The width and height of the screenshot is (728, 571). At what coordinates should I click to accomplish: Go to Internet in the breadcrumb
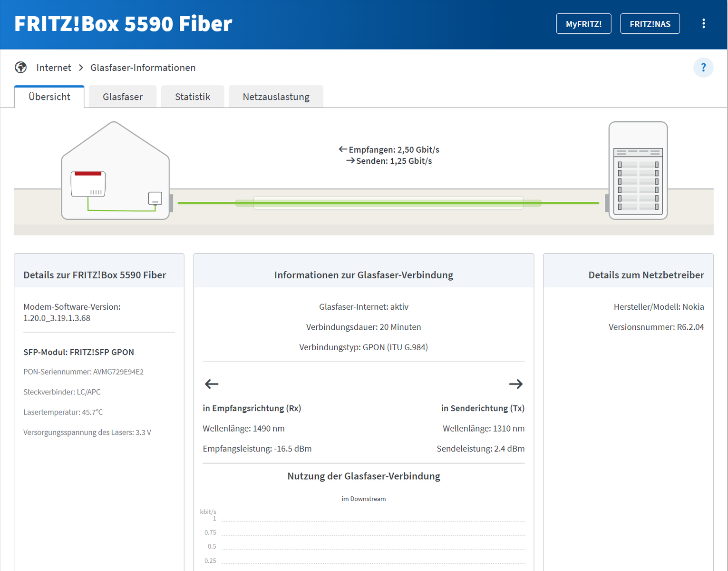(54, 68)
